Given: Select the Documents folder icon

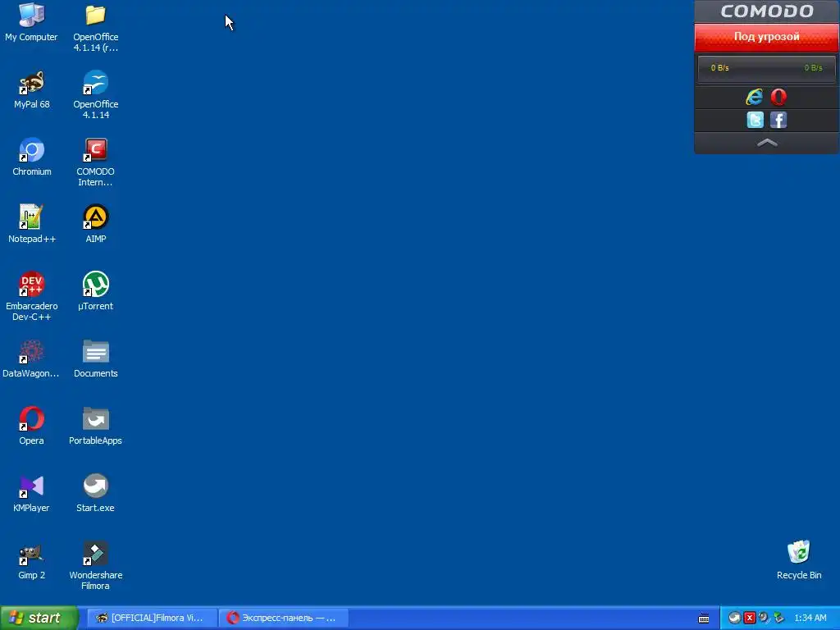Looking at the screenshot, I should pyautogui.click(x=95, y=358).
